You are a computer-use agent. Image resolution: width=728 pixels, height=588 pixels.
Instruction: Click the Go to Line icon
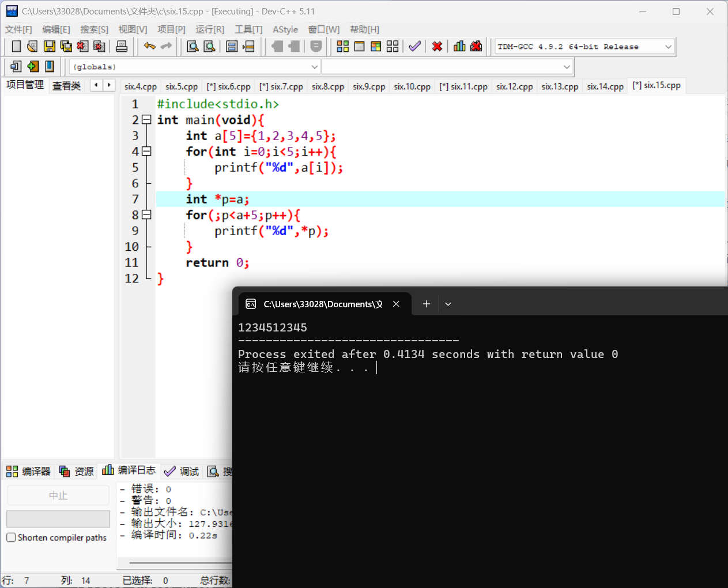(x=248, y=47)
